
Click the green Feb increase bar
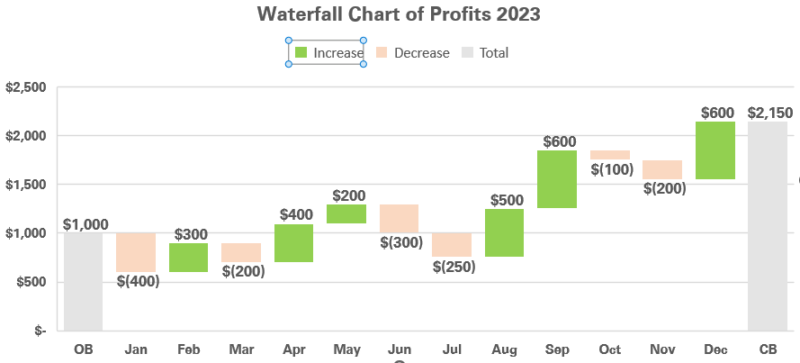188,257
